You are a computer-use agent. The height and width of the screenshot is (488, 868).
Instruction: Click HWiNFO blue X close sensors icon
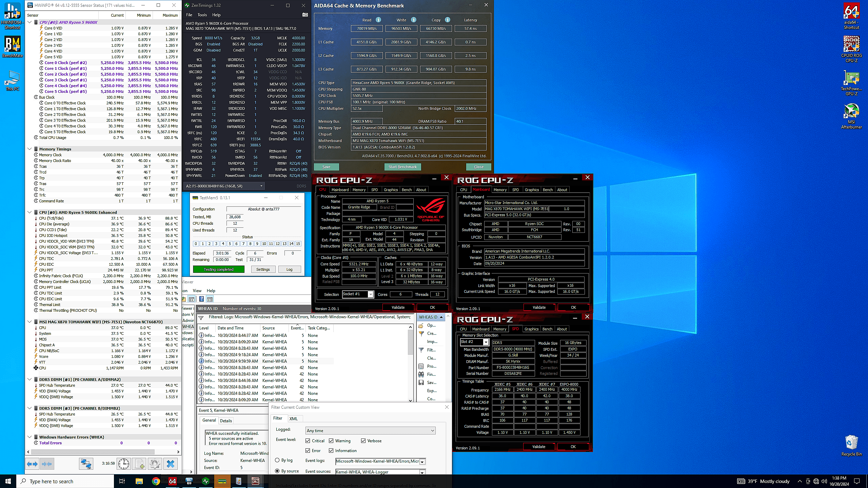[x=171, y=464]
